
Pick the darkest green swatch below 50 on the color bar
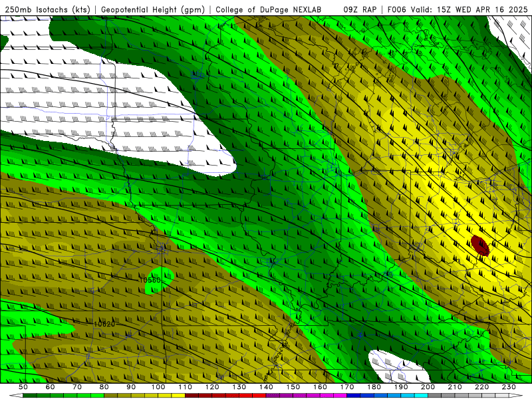click(29, 395)
